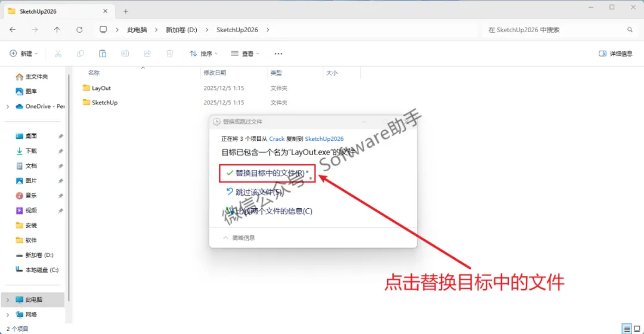Open 主文件夹 in sidebar
The height and width of the screenshot is (334, 644).
coord(32,76)
